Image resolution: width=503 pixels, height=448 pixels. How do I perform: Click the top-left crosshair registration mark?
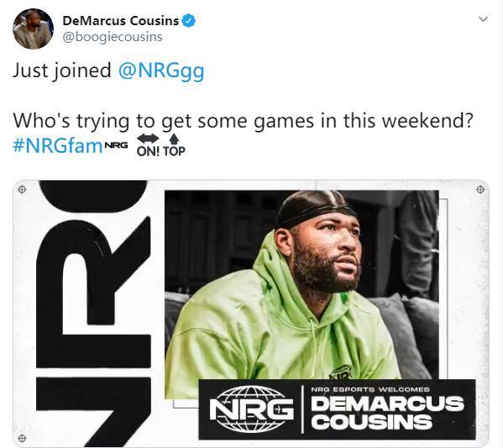(22, 190)
